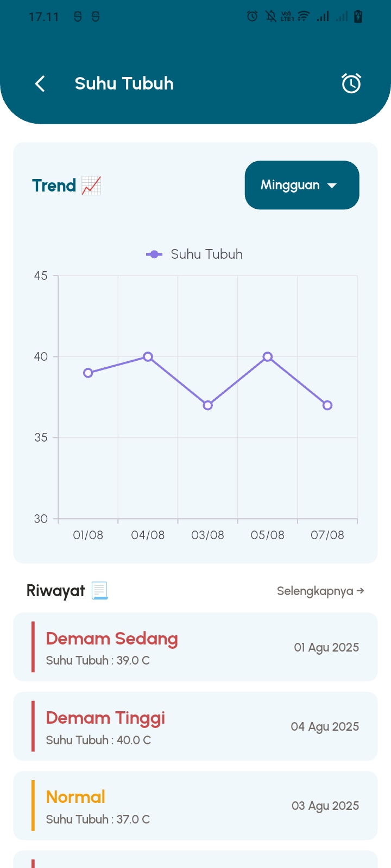Screen dimensions: 391x868
Task: Open Selengkapnya to view full history
Action: (x=320, y=591)
